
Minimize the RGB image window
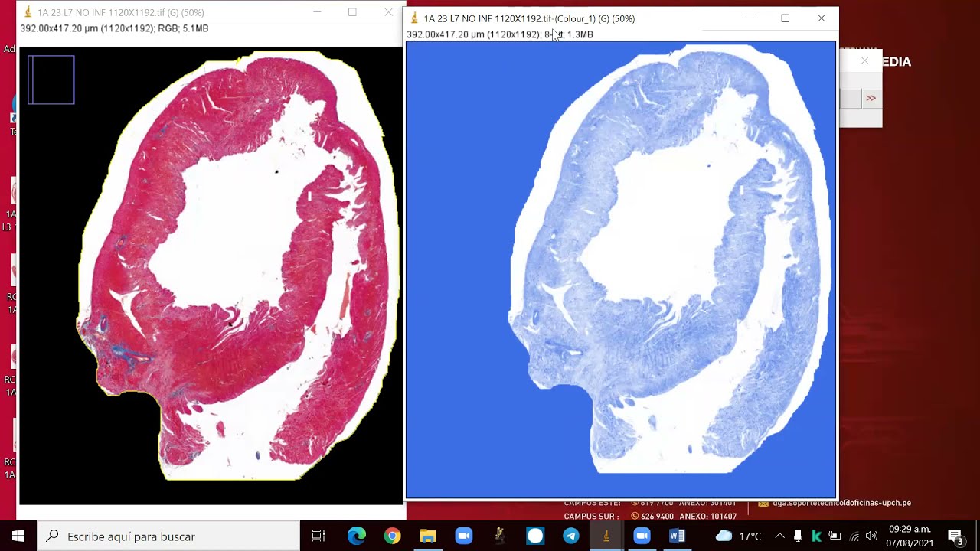[317, 12]
